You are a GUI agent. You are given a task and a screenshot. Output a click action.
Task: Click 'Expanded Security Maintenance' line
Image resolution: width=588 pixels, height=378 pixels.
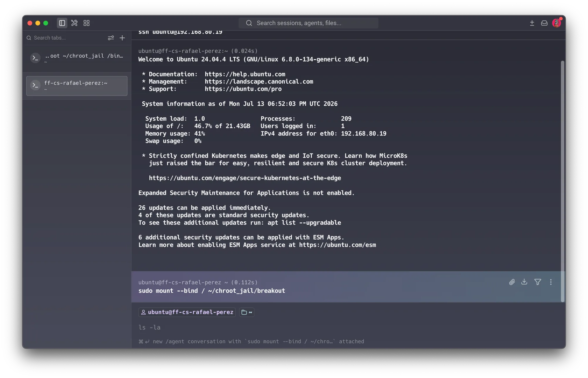click(246, 193)
